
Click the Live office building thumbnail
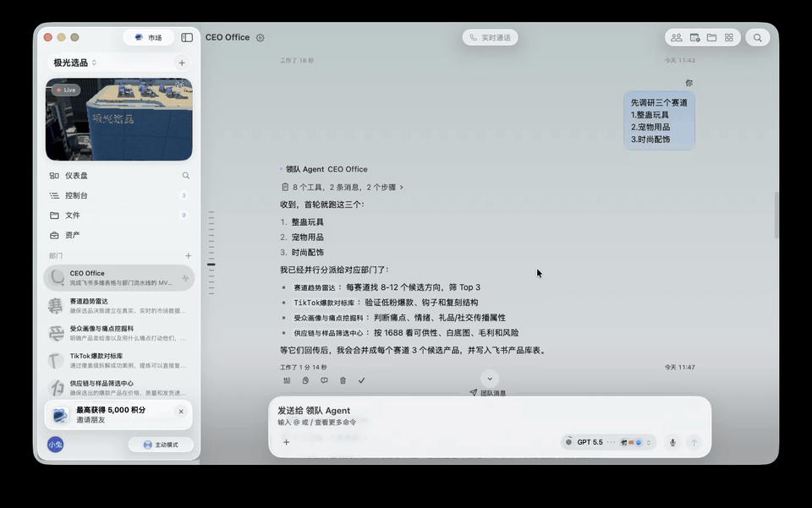click(119, 119)
